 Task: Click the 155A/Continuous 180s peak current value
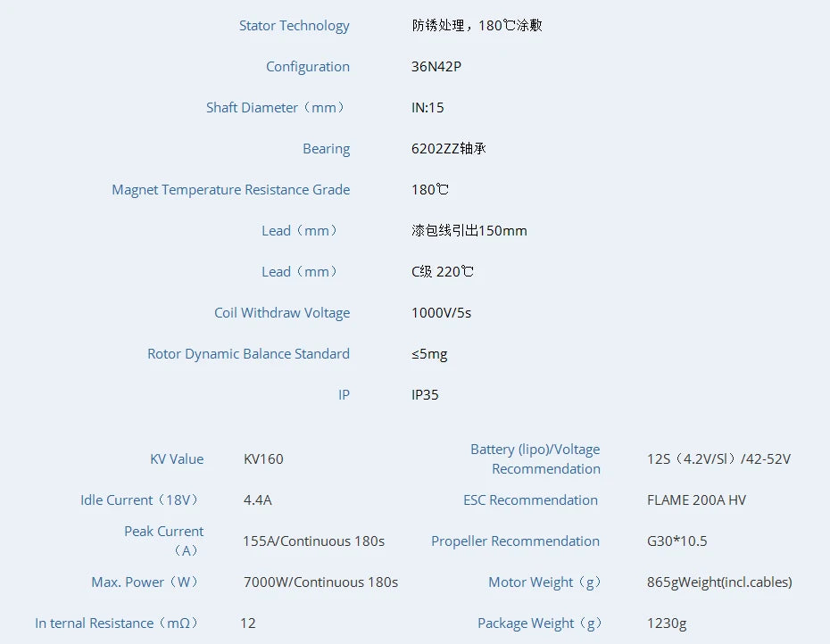pos(313,541)
